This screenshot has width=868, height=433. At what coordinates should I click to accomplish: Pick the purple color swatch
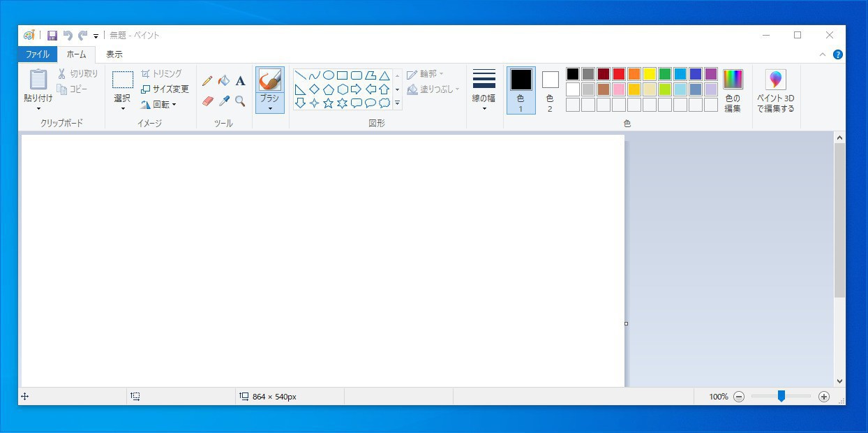(711, 74)
